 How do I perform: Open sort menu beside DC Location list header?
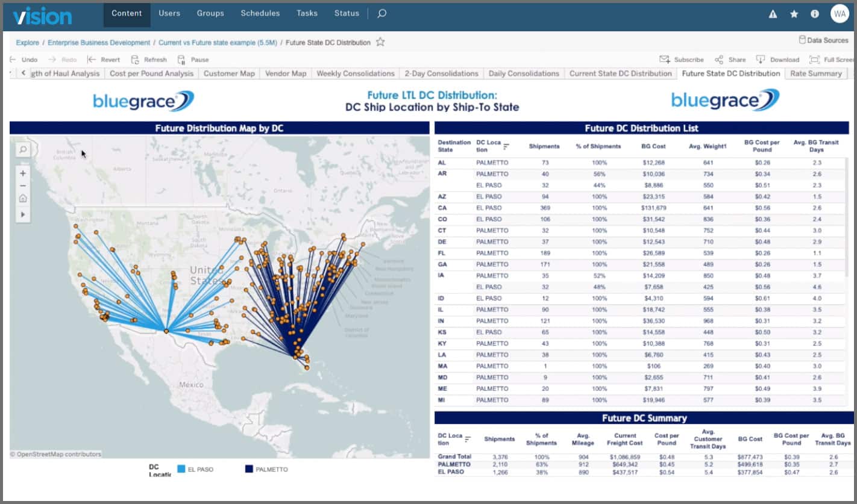pos(506,146)
